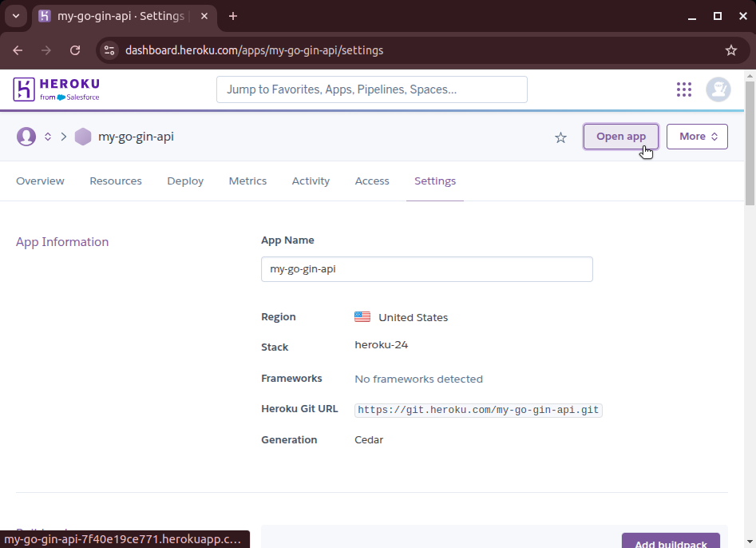This screenshot has height=548, width=756.
Task: Select the Activity tab
Action: 311,181
